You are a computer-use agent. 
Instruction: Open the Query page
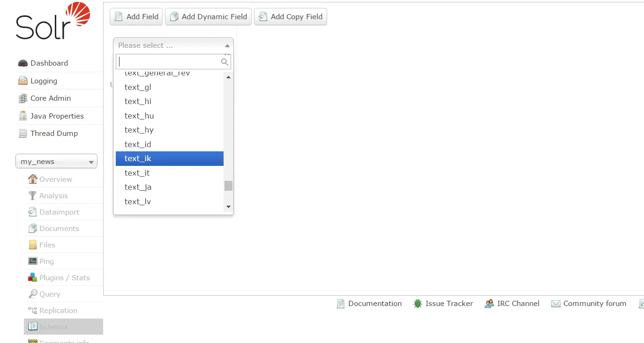(x=50, y=294)
